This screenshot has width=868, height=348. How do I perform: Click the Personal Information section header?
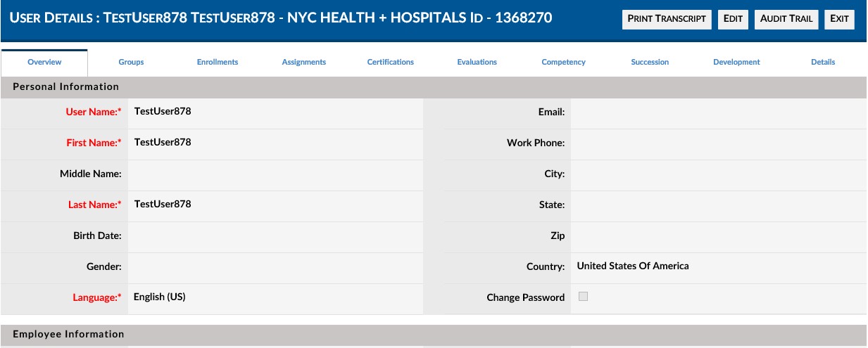click(434, 87)
